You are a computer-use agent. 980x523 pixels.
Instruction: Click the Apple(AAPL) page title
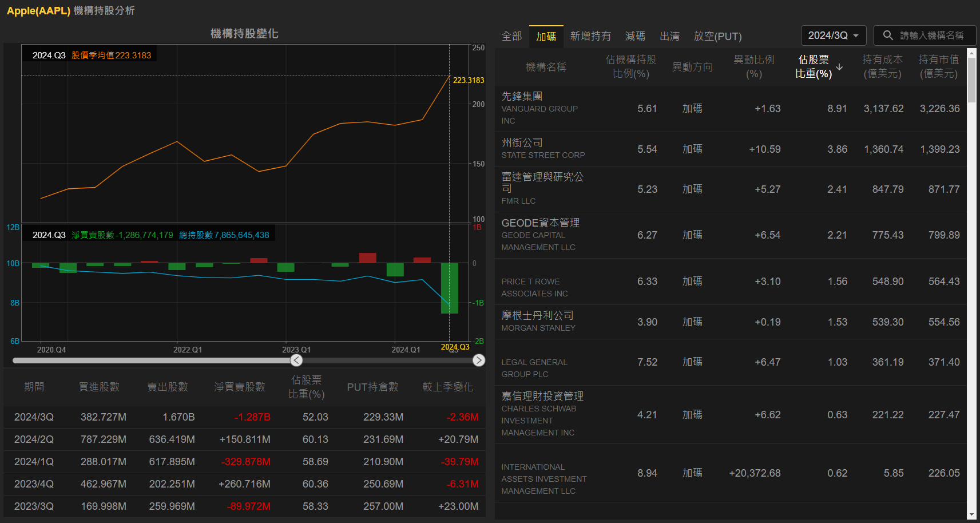click(x=38, y=10)
